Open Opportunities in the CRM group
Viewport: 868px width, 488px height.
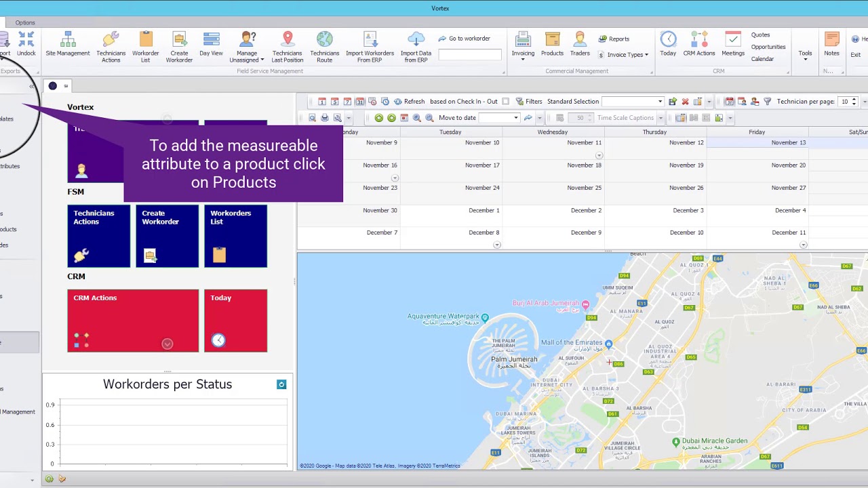(x=768, y=47)
